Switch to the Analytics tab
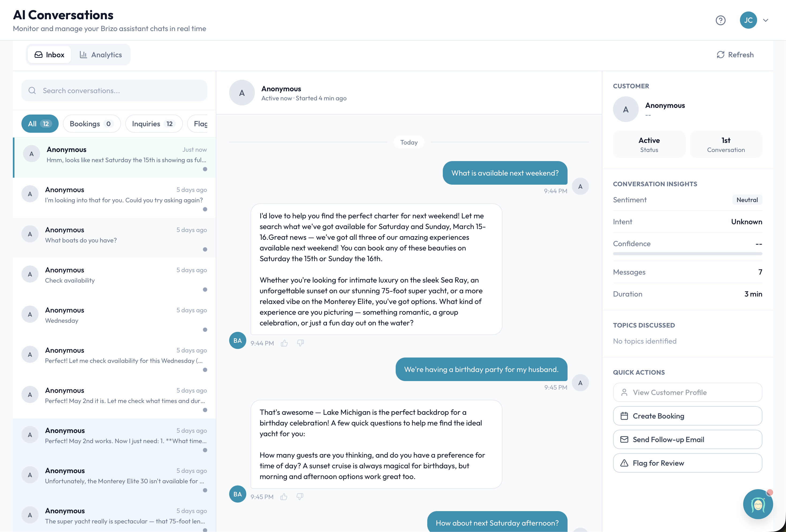The height and width of the screenshot is (532, 786). tap(101, 55)
